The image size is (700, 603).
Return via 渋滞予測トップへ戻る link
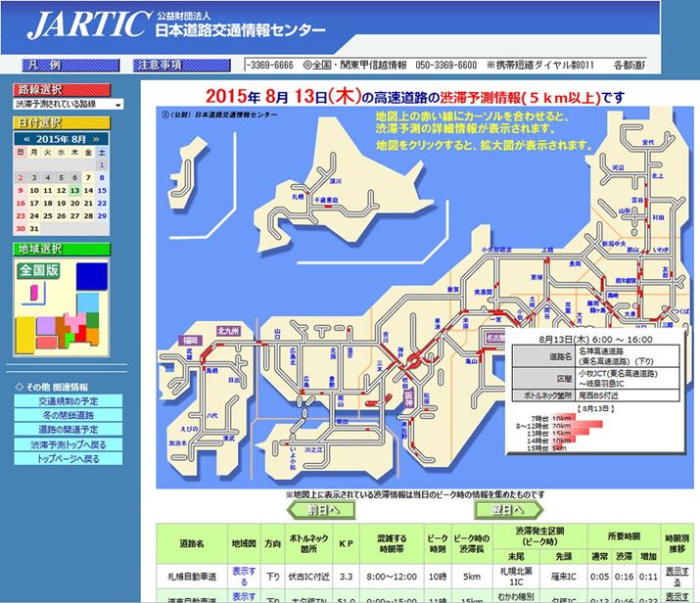click(x=68, y=444)
